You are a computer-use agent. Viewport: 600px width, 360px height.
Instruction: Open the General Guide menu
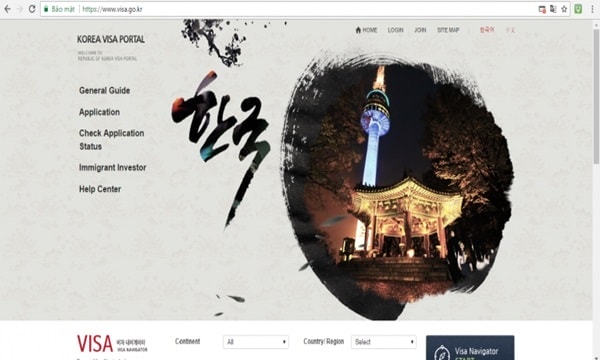[104, 91]
